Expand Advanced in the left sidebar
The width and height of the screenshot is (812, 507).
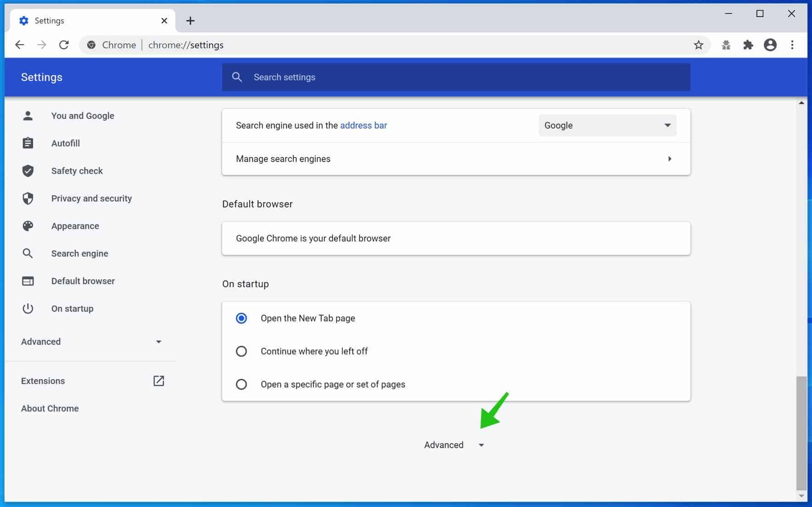[91, 342]
